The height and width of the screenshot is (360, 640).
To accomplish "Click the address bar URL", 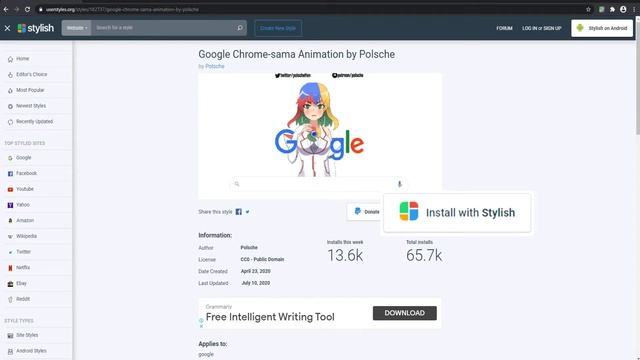I will coord(122,9).
